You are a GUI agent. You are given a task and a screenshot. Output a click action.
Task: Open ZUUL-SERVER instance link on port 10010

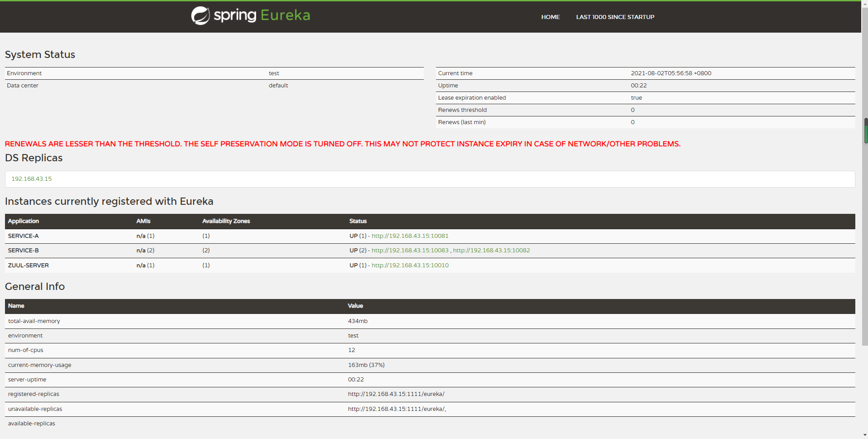click(x=410, y=265)
